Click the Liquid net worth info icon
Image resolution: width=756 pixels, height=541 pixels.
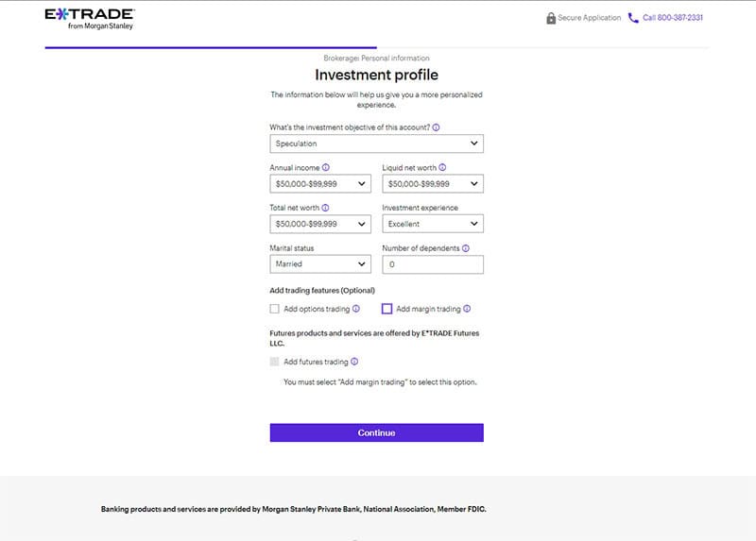pos(442,168)
